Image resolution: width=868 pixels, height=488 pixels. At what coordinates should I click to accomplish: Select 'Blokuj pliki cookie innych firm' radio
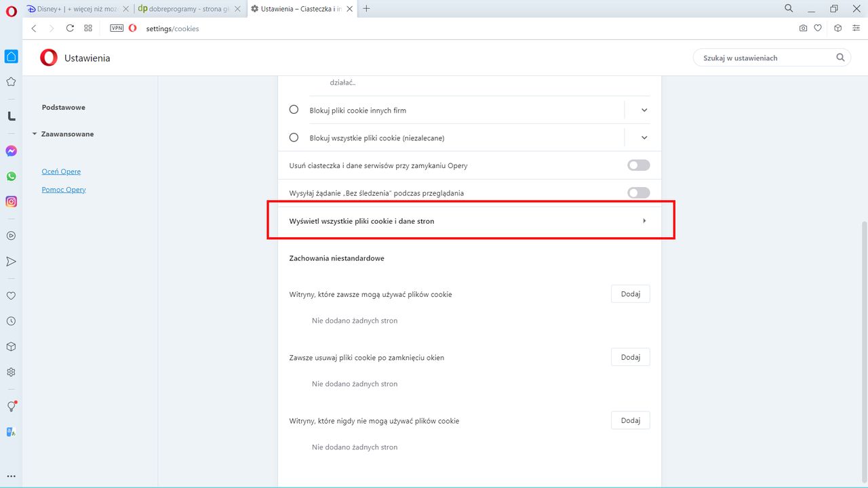[x=294, y=109]
